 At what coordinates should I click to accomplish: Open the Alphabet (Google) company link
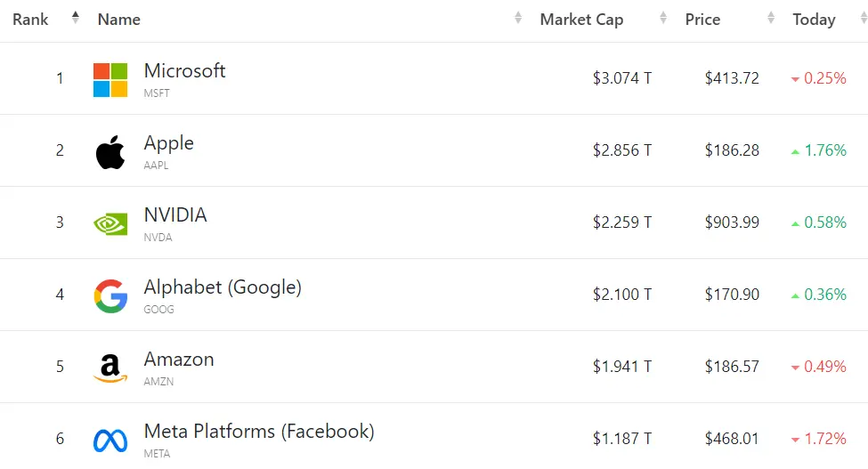(223, 287)
